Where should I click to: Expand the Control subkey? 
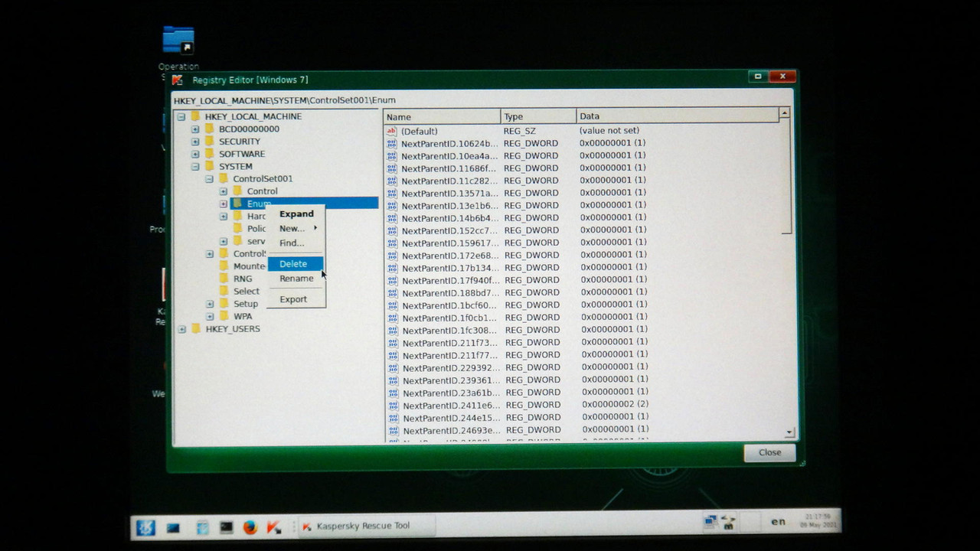224,191
